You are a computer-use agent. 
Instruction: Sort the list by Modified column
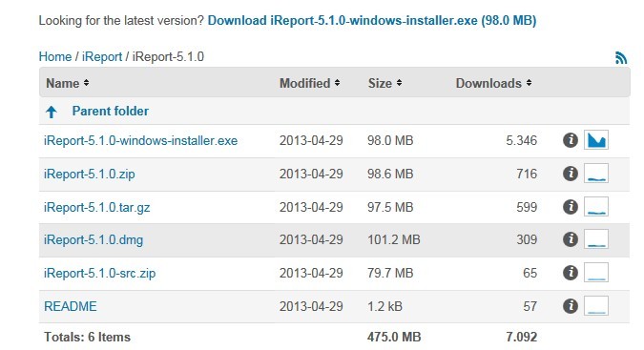click(x=310, y=83)
